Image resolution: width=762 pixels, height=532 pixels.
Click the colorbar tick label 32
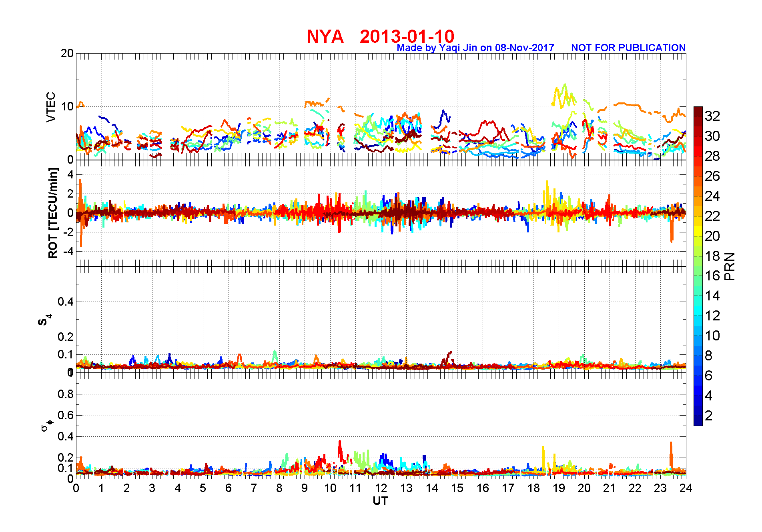(x=712, y=116)
